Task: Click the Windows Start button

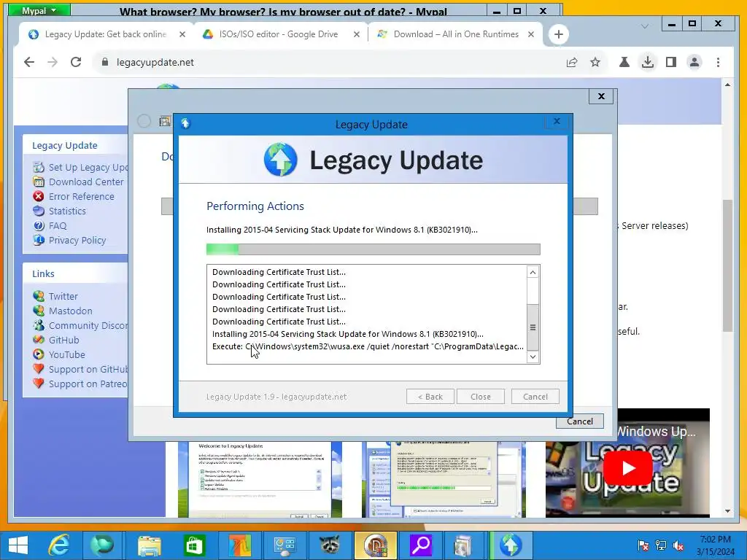Action: tap(18, 545)
